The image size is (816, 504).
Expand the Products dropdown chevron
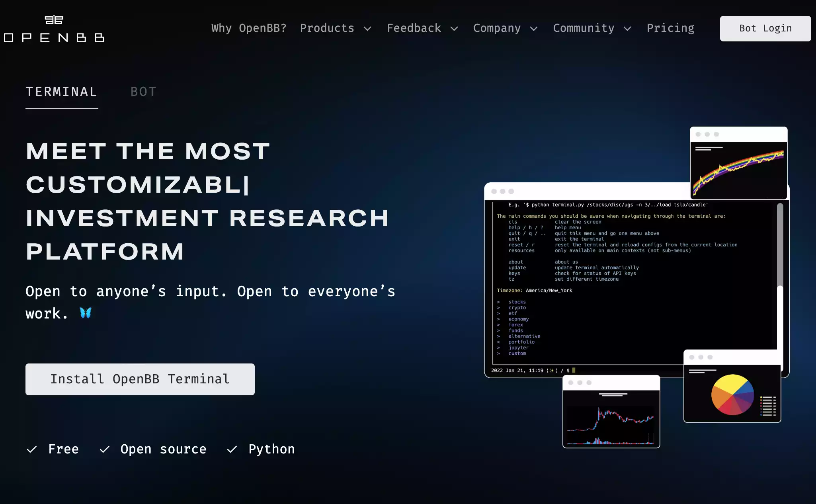pos(368,29)
